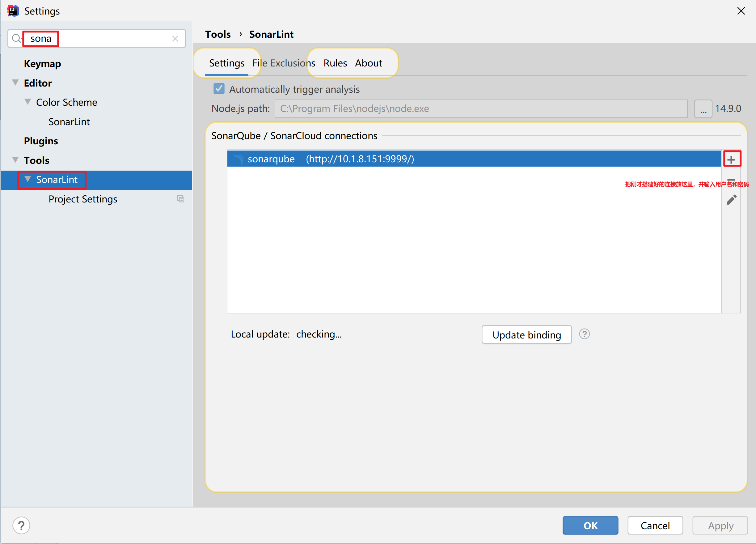Viewport: 756px width, 544px height.
Task: Browse Node.js path with ellipsis button
Action: click(x=703, y=109)
